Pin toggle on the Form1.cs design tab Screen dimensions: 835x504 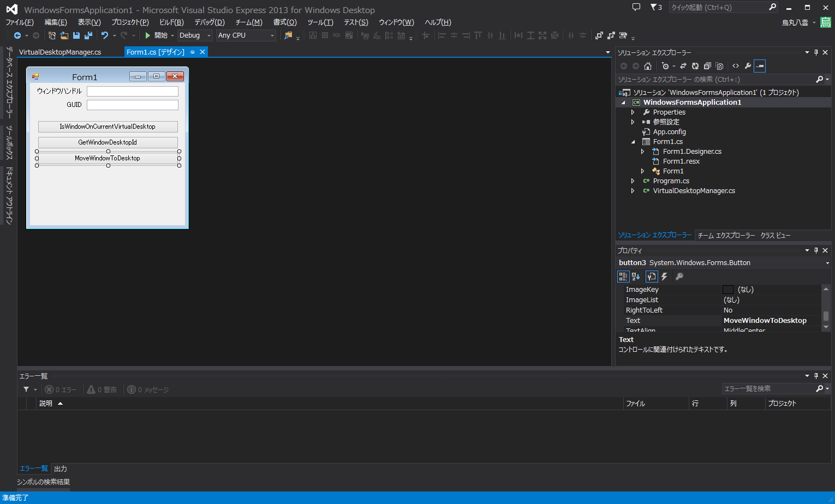click(x=193, y=52)
